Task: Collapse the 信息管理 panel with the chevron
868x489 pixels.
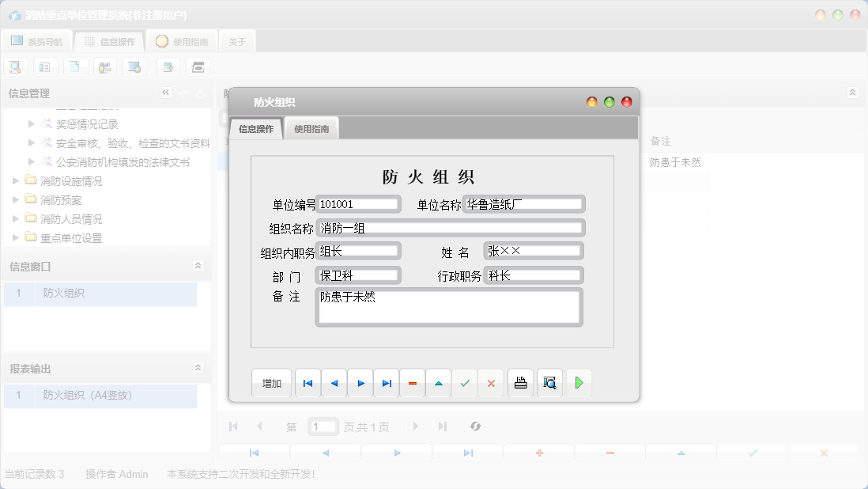Action: (x=165, y=93)
